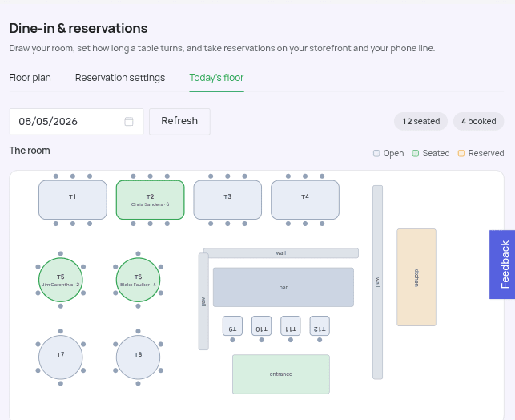The height and width of the screenshot is (420, 515).
Task: Select bar stool table T9
Action: pos(232,326)
